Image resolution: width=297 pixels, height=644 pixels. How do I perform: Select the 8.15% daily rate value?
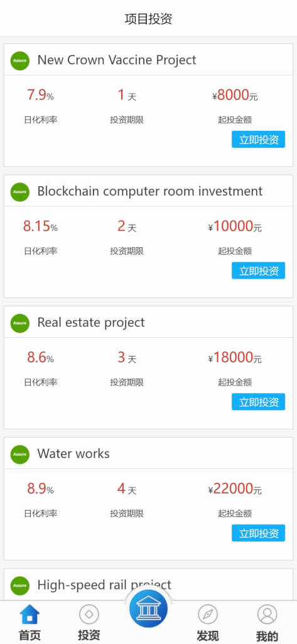(40, 226)
